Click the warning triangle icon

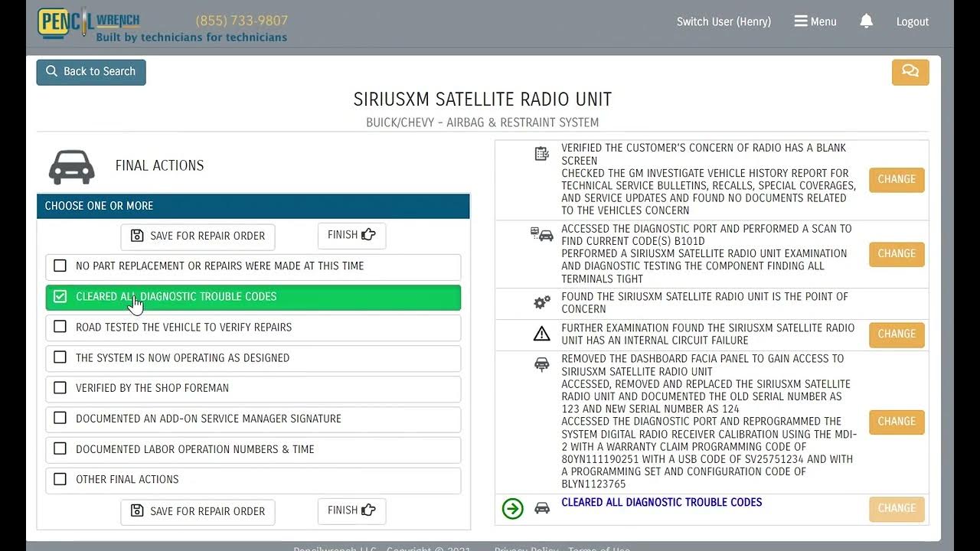coord(542,334)
